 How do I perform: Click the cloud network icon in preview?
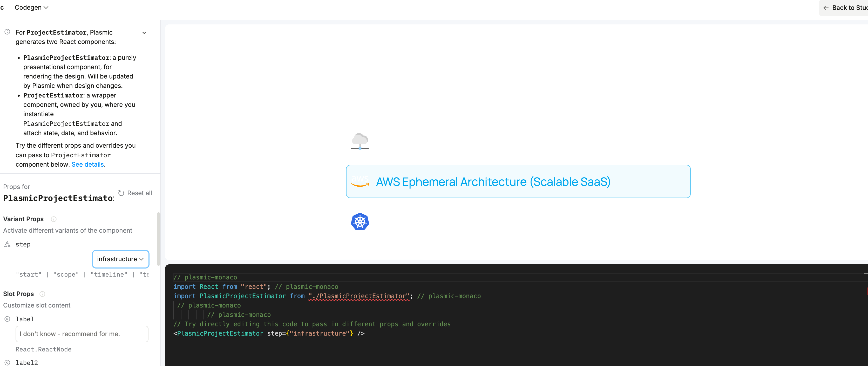[x=360, y=141]
